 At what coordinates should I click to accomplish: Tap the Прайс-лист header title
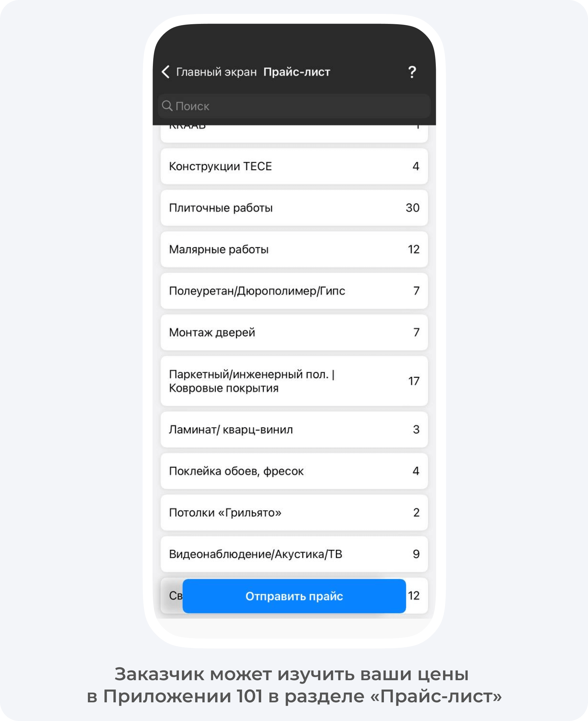click(x=297, y=72)
